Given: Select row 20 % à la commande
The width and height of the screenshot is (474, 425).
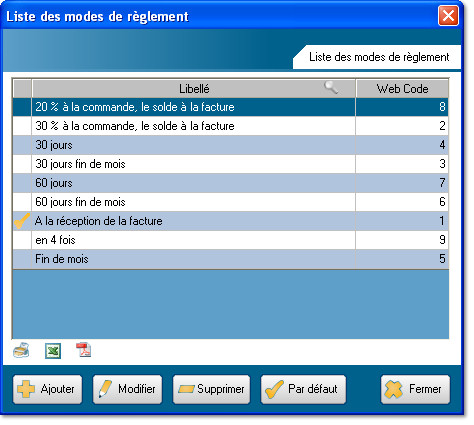Looking at the screenshot, I should 230,107.
